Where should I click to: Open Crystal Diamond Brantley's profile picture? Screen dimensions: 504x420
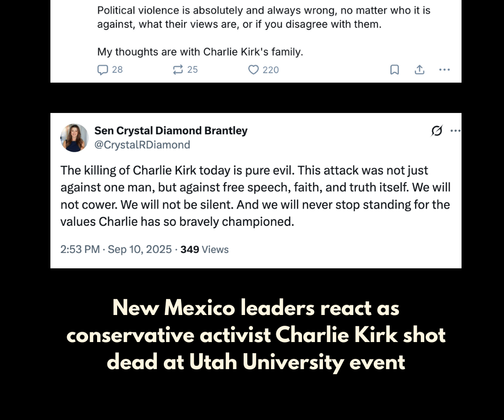coord(74,138)
